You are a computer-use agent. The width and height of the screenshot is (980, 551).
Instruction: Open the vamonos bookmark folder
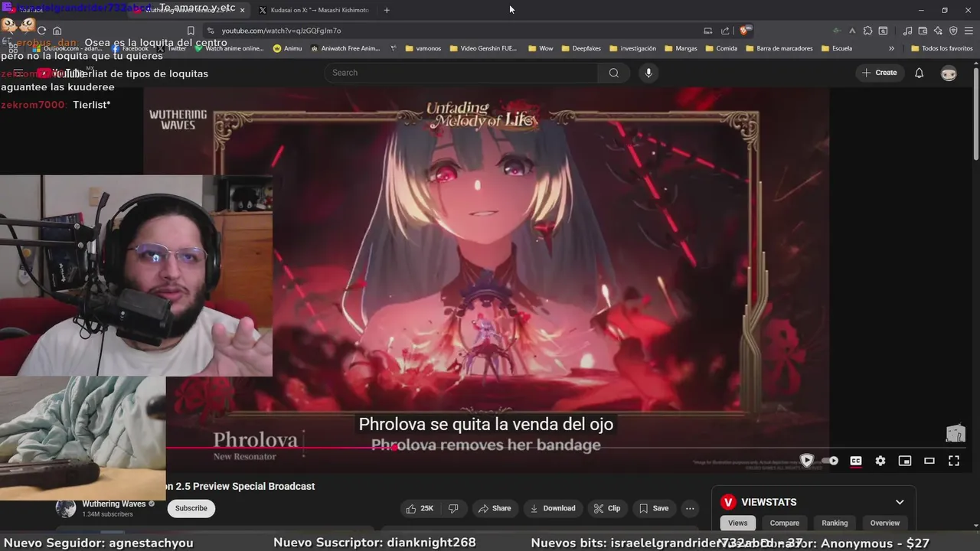click(423, 48)
